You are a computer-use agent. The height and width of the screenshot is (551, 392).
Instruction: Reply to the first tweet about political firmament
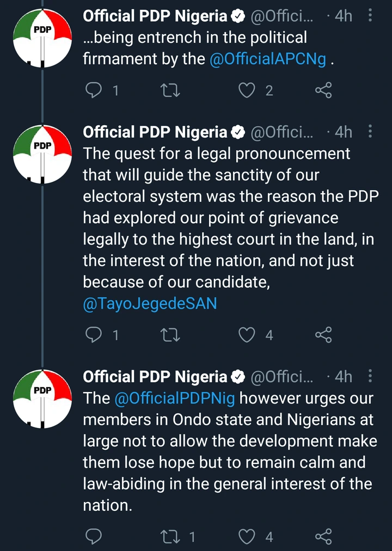(x=95, y=90)
